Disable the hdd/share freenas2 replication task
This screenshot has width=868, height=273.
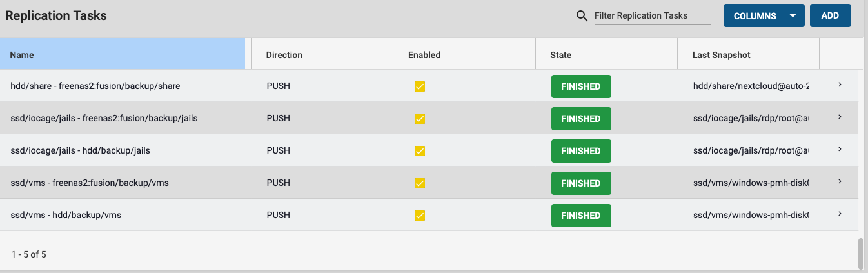tap(420, 86)
